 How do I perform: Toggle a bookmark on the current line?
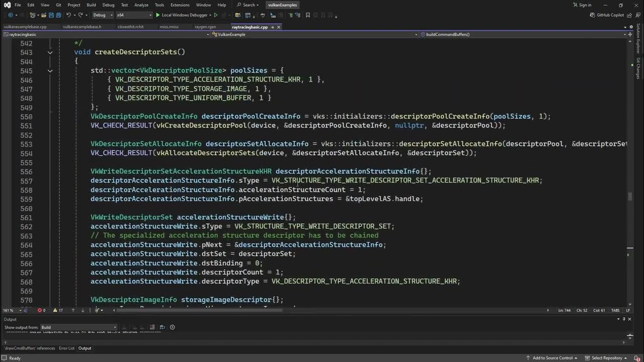pyautogui.click(x=307, y=15)
